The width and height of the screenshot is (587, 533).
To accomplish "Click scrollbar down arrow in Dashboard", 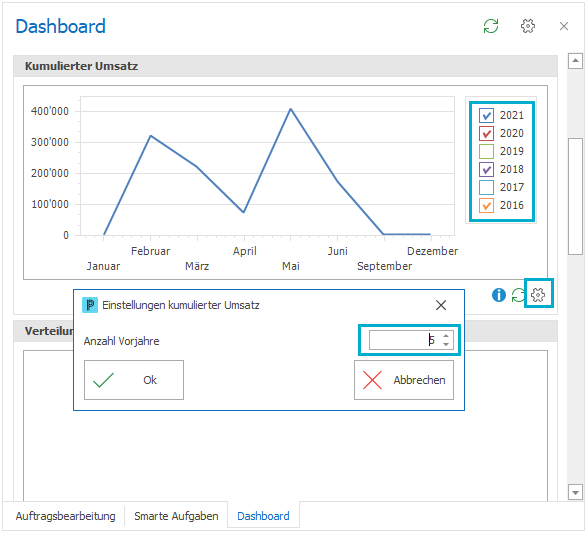I will 575,492.
